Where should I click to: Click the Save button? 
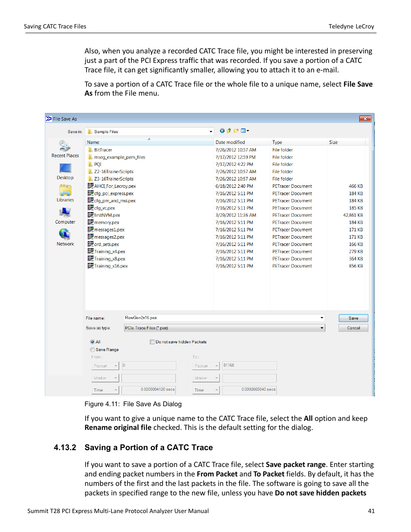(353, 317)
